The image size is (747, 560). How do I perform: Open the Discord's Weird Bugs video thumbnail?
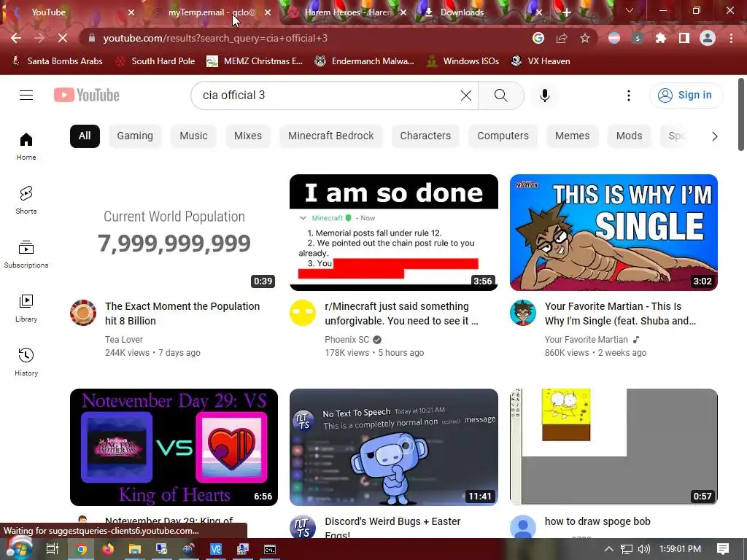coord(393,447)
